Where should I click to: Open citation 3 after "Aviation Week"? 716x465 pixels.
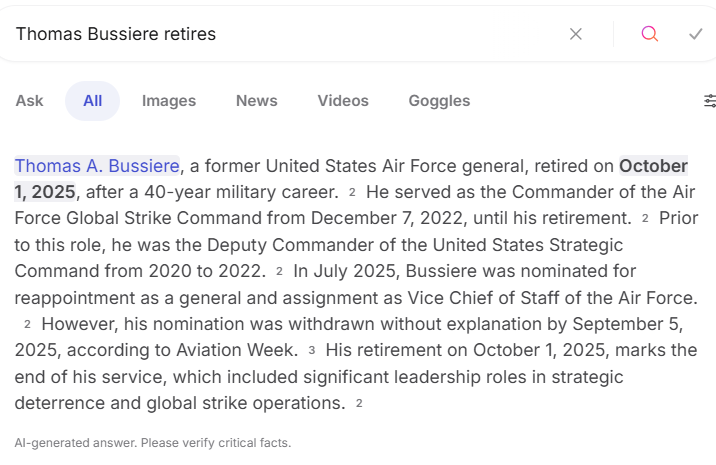(311, 351)
